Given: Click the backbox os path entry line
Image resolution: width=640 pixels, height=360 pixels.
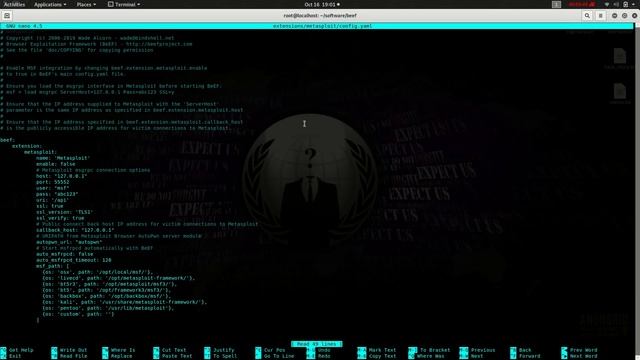Looking at the screenshot, I should [107, 296].
